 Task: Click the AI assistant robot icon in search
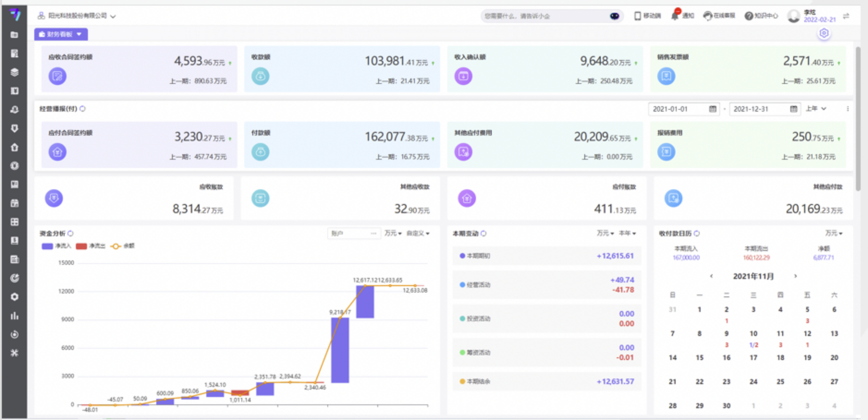[x=614, y=16]
